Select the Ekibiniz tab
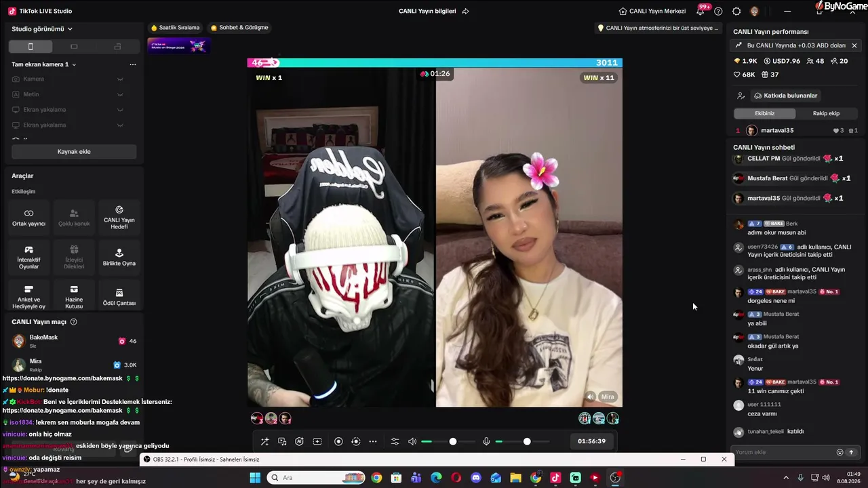Screen dimensions: 868x488 [765, 113]
